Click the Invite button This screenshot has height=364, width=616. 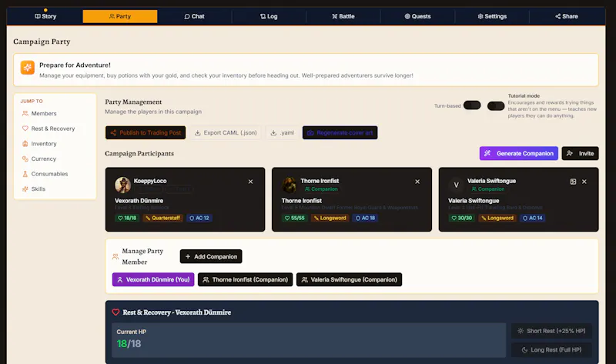(x=581, y=154)
